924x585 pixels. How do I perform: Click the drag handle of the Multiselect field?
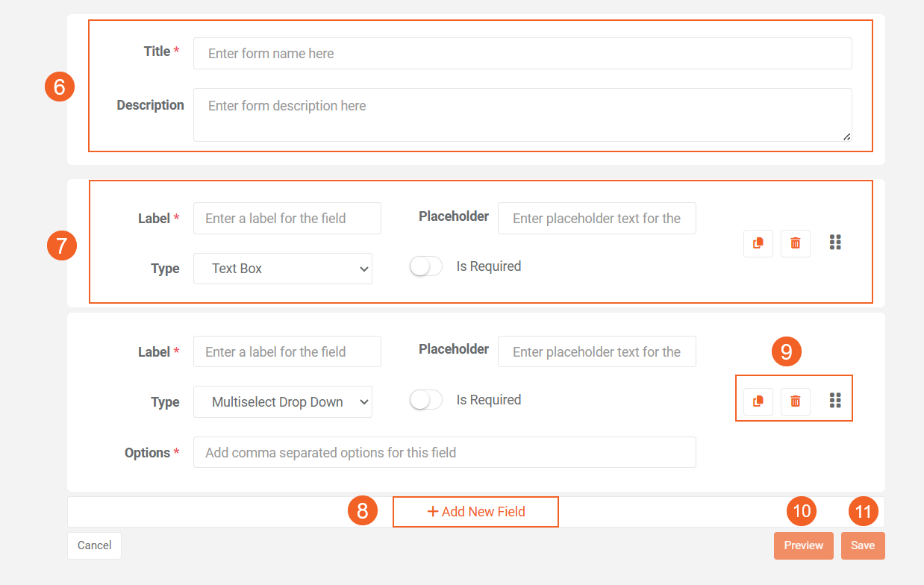click(835, 401)
